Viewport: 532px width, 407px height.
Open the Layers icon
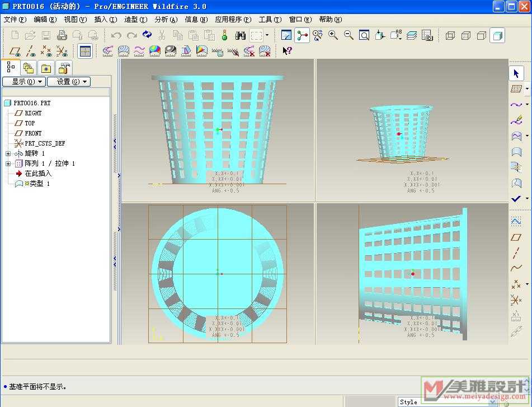click(412, 35)
